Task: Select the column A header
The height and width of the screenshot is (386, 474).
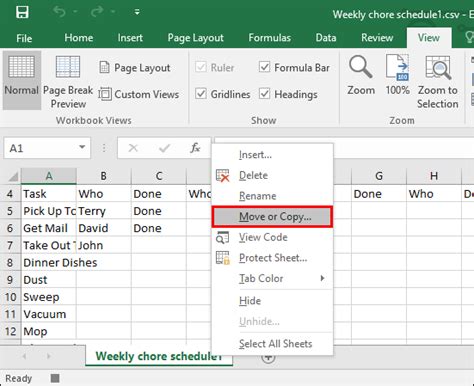Action: [49, 176]
